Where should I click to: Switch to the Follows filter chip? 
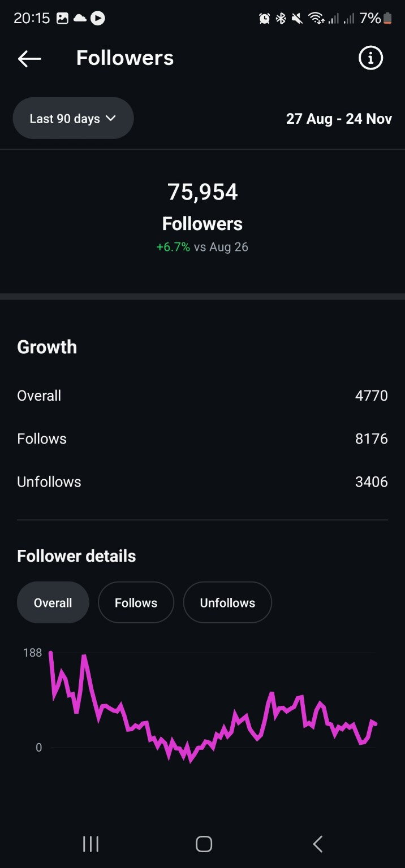[136, 602]
